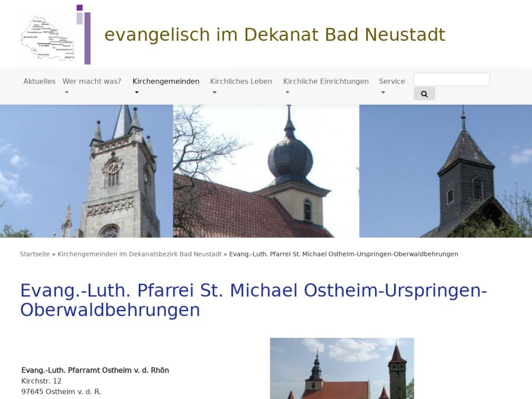Viewport: 532px width, 399px height.
Task: Expand the Kirchliche Einrichtungen dropdown arrow
Action: click(287, 93)
